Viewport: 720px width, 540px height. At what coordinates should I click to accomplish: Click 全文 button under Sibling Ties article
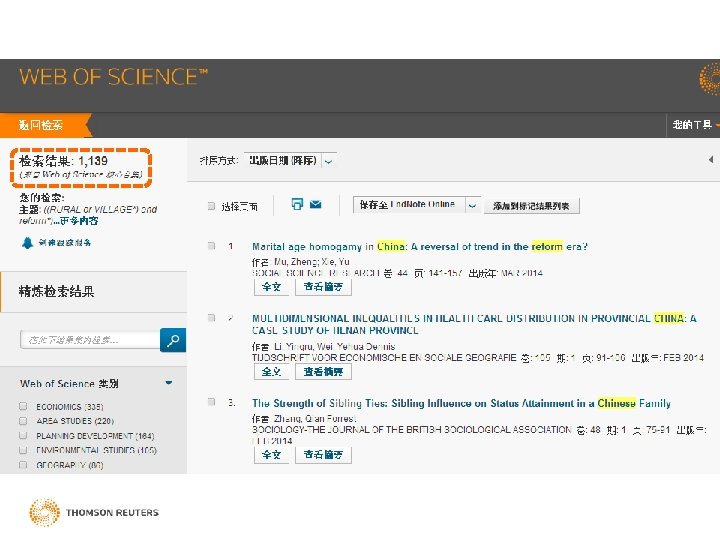coord(271,455)
